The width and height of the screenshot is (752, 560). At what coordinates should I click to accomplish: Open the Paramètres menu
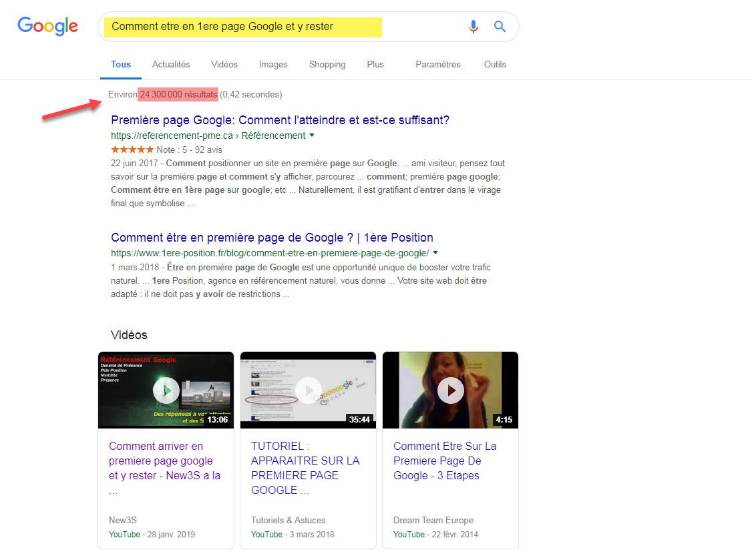pyautogui.click(x=438, y=64)
